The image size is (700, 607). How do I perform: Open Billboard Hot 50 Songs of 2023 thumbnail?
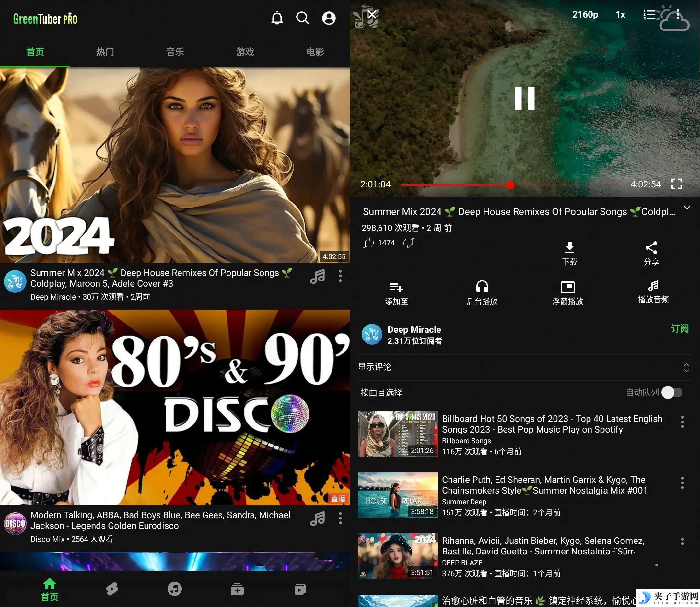398,434
